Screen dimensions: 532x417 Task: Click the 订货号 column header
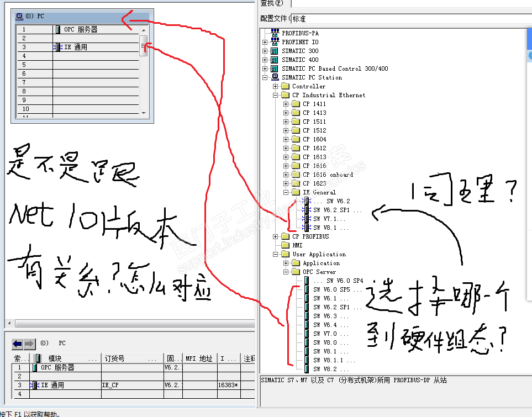(x=133, y=358)
